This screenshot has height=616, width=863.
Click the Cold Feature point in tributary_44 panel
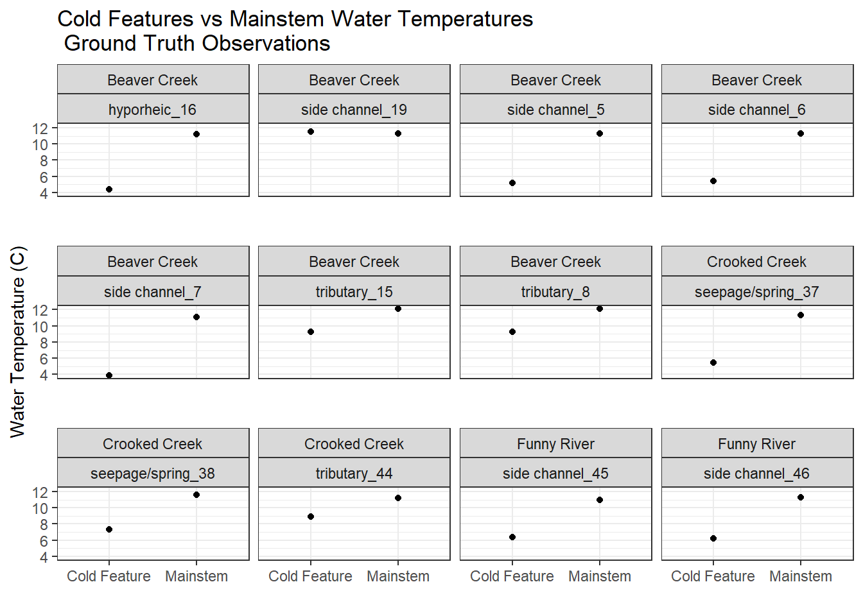(311, 517)
